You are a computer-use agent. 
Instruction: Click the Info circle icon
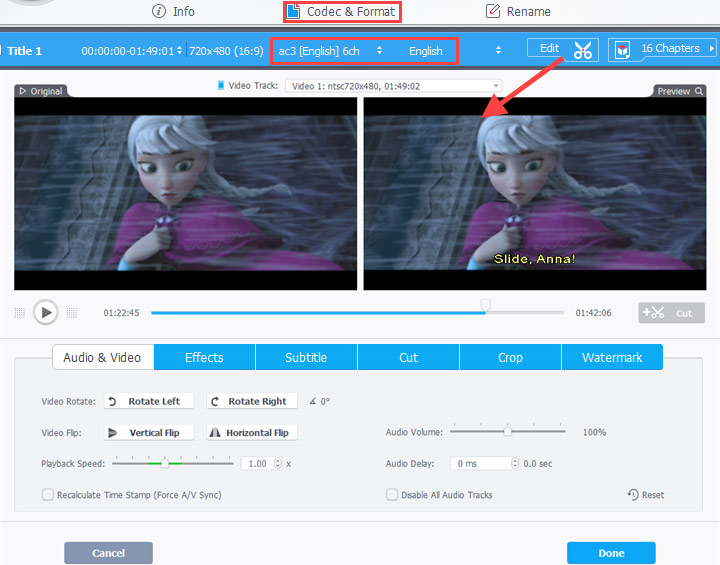pos(159,11)
